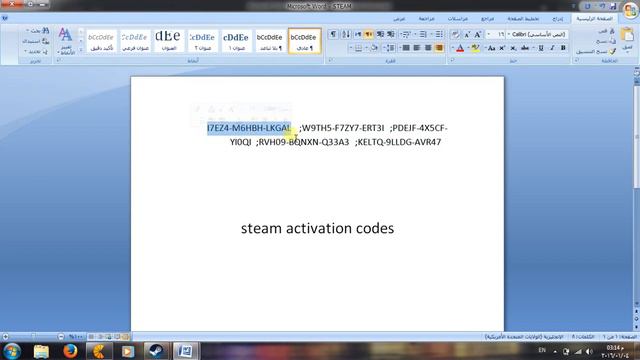This screenshot has width=640, height=360.
Task: Open the Insert ribbon tab
Action: tap(558, 19)
